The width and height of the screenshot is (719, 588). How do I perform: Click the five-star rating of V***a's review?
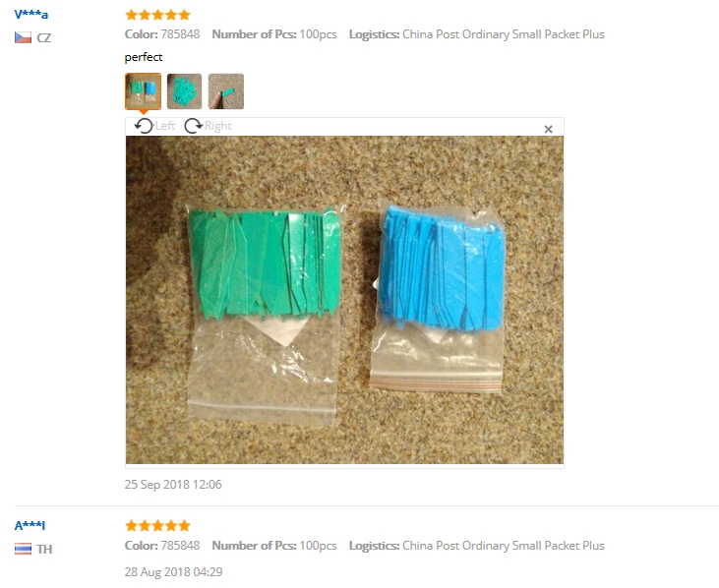tap(157, 15)
